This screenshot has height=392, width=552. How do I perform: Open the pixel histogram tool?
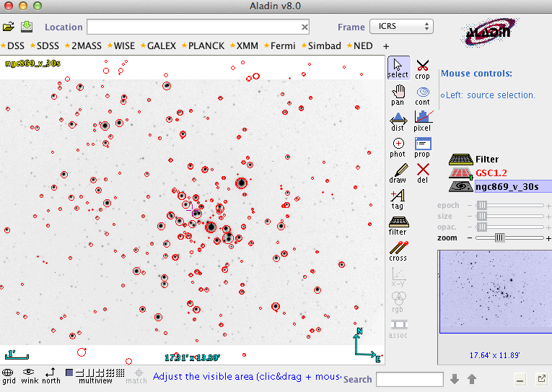tap(422, 121)
